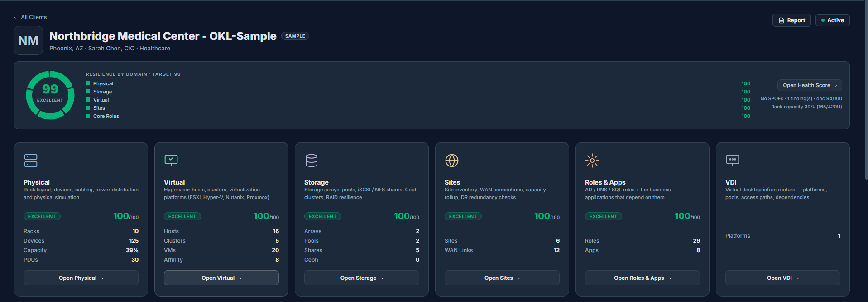
Task: Click the Virtual card title
Action: click(x=174, y=182)
